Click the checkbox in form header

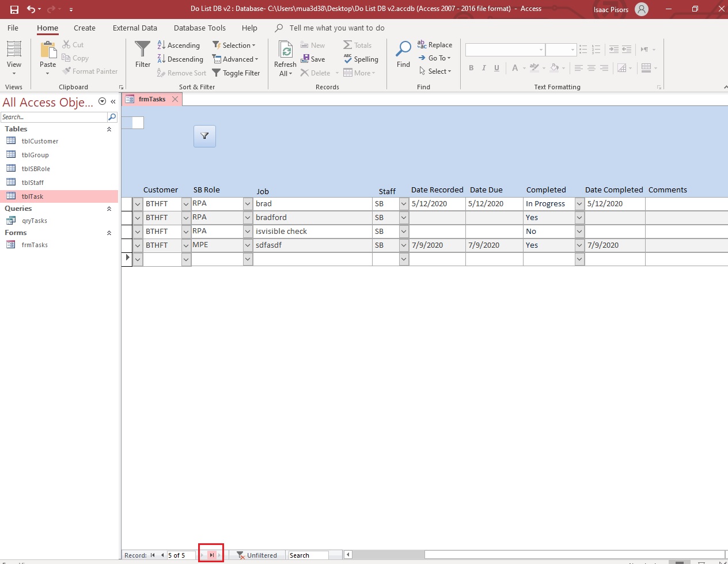pos(138,123)
